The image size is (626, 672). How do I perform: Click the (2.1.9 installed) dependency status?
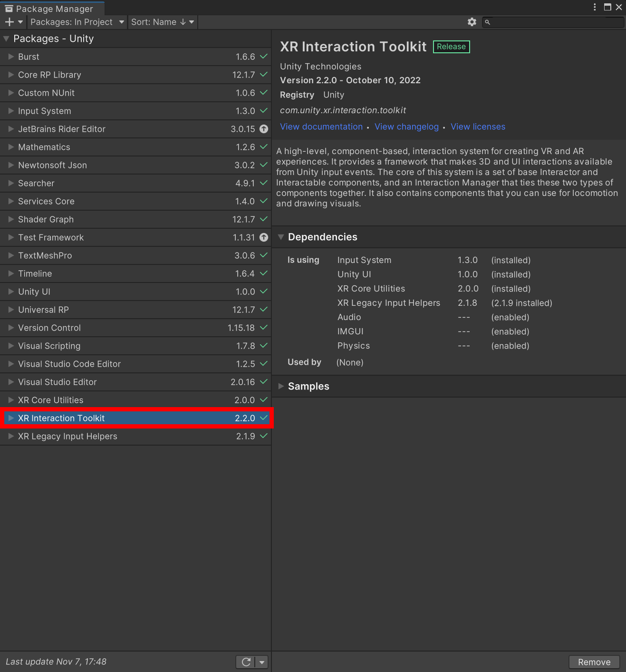coord(521,303)
